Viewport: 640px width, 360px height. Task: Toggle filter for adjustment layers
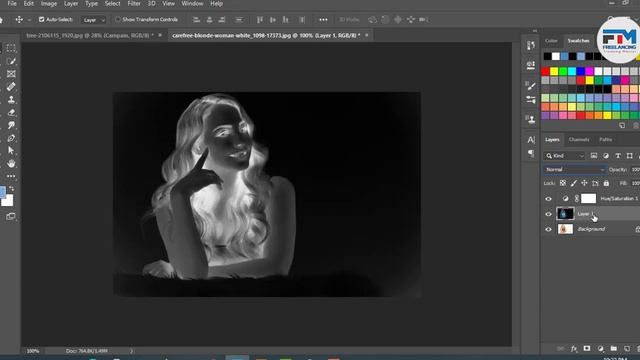point(606,156)
